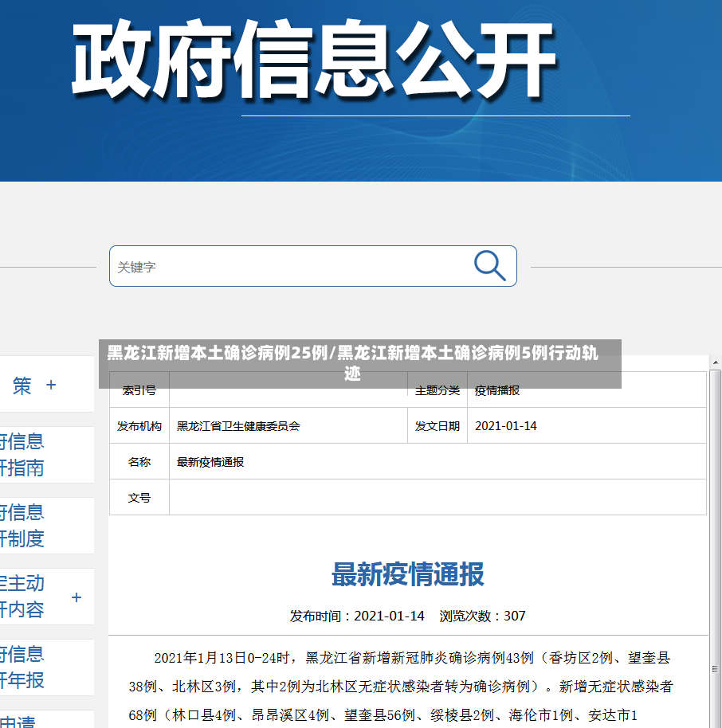The height and width of the screenshot is (728, 722).
Task: Click the 名称 label cell
Action: coord(139,461)
